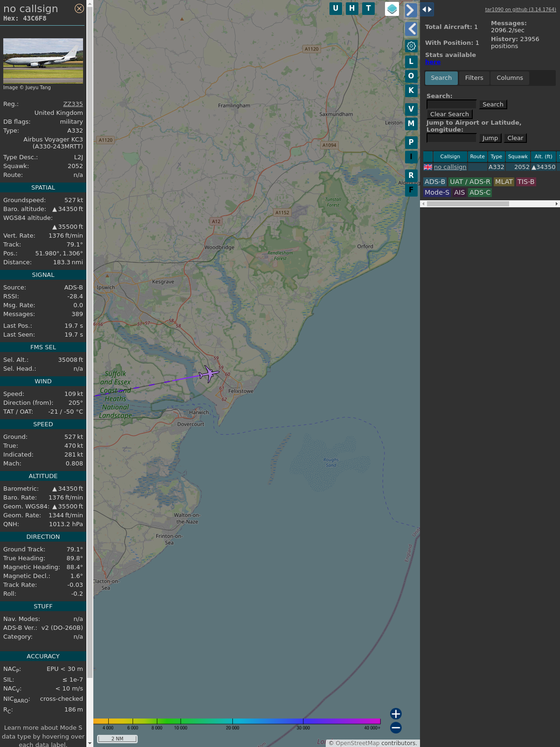Image resolution: width=560 pixels, height=747 pixels.
Task: Sort table by Route column
Action: tap(477, 157)
